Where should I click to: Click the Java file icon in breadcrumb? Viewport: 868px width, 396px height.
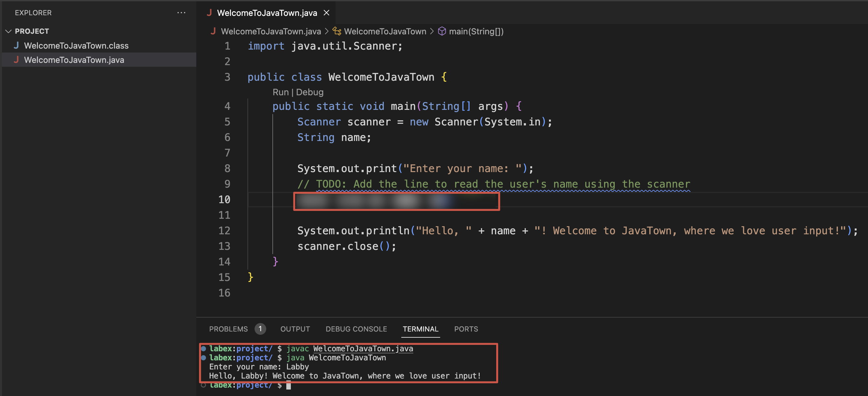point(213,31)
